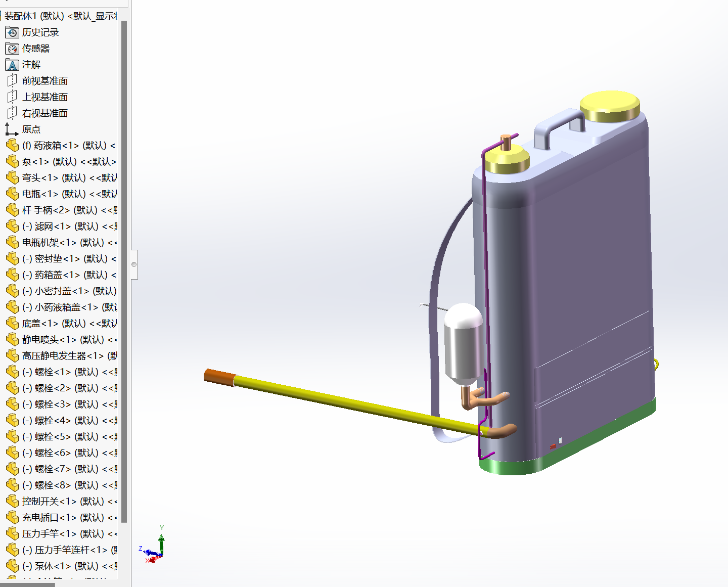
Task: Select 右视基准面 in the feature tree
Action: [x=44, y=113]
